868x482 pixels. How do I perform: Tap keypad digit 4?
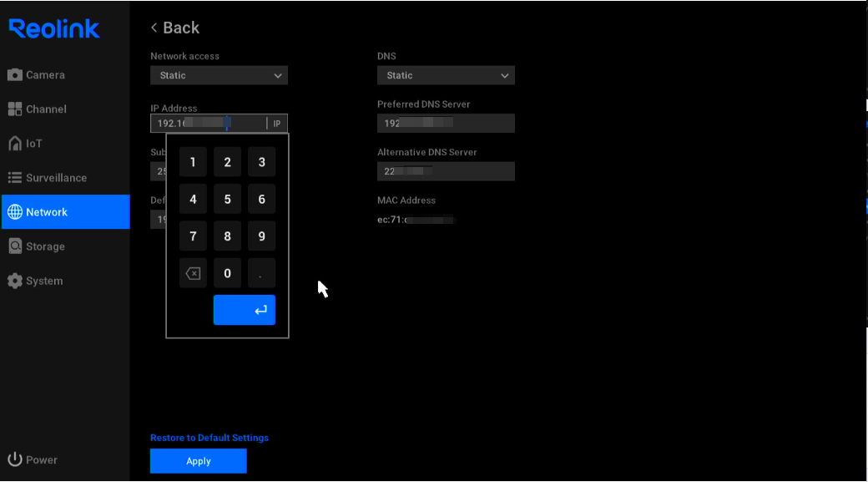click(193, 200)
